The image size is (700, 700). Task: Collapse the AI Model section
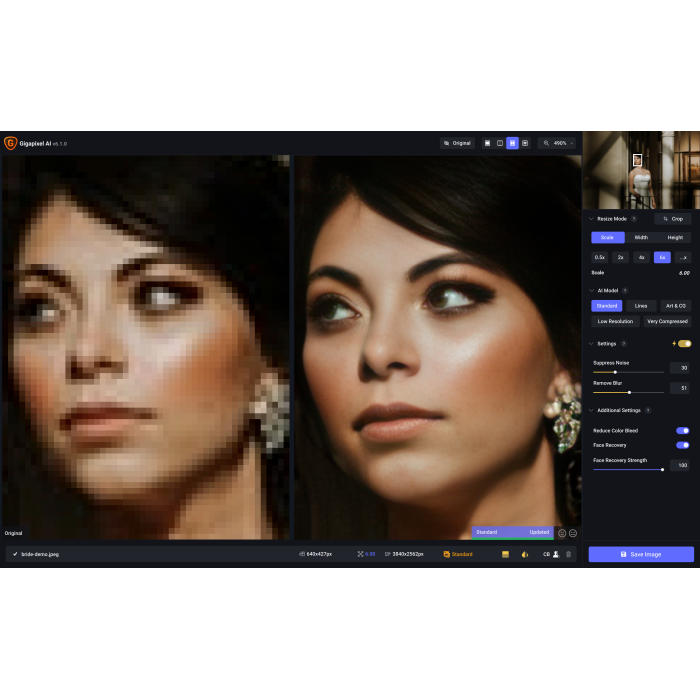[x=591, y=291]
